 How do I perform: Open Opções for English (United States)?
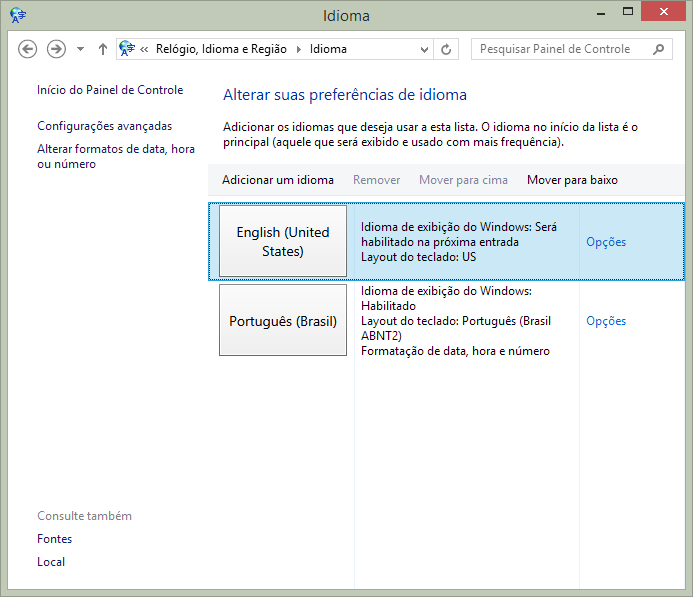click(x=606, y=242)
